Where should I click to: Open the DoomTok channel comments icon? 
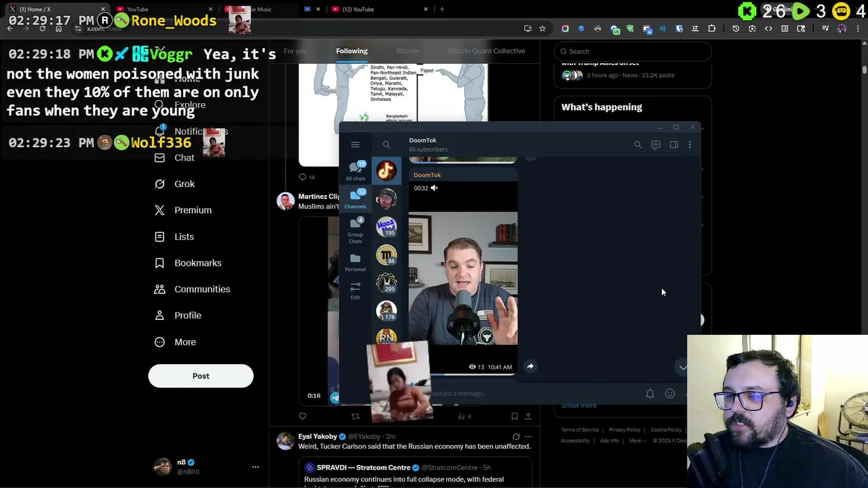656,144
